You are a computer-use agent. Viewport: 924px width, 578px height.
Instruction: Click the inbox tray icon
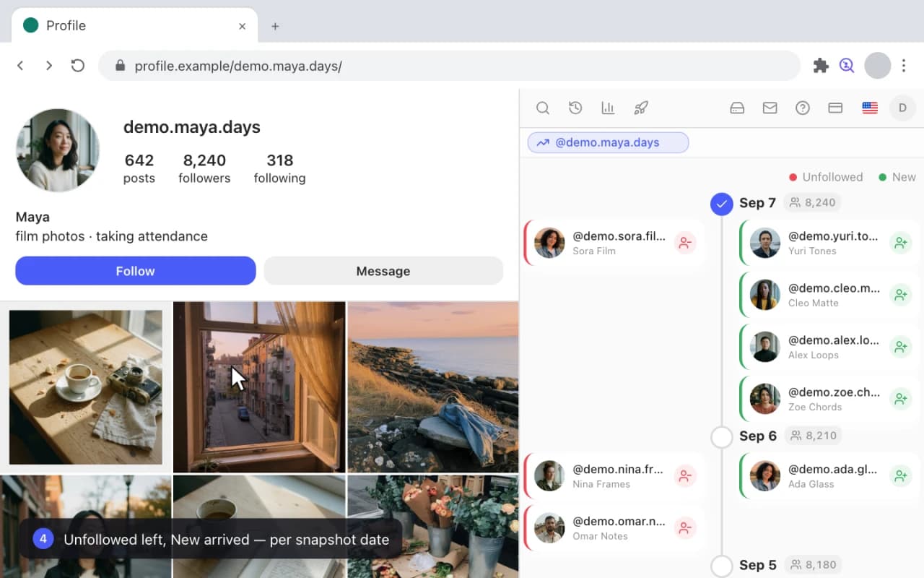coord(737,108)
